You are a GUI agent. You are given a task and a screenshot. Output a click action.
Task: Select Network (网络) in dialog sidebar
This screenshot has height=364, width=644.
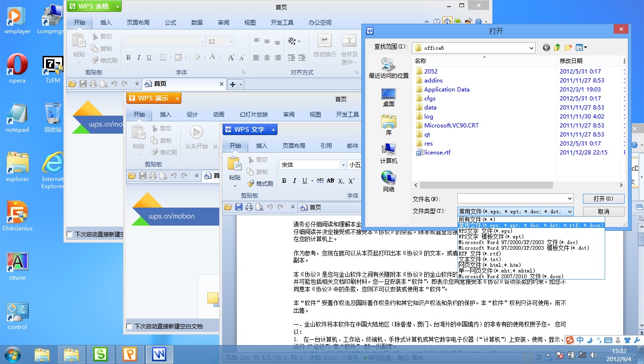coord(388,182)
